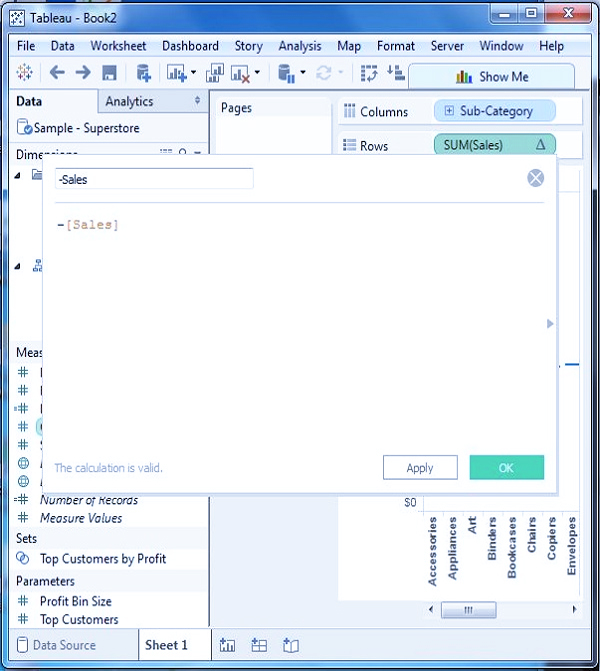Click the Duplicate sheet icon
The height and width of the screenshot is (671, 600).
[x=215, y=73]
